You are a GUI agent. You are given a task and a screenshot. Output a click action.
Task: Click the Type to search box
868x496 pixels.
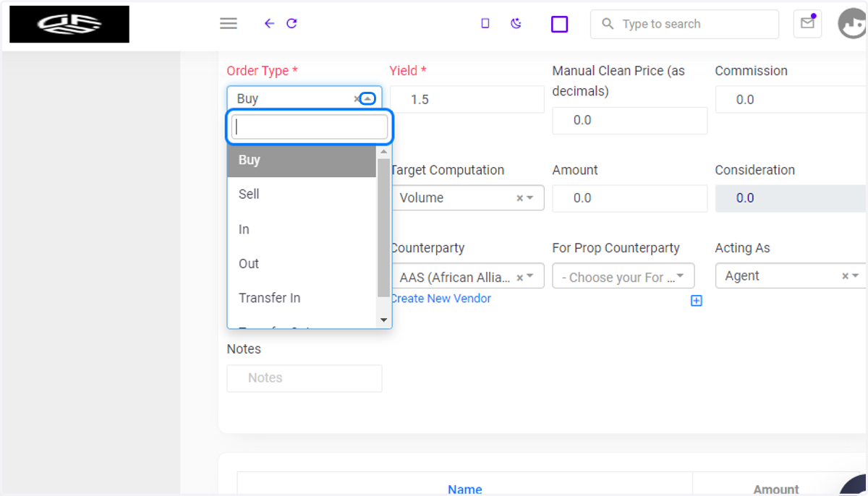685,24
